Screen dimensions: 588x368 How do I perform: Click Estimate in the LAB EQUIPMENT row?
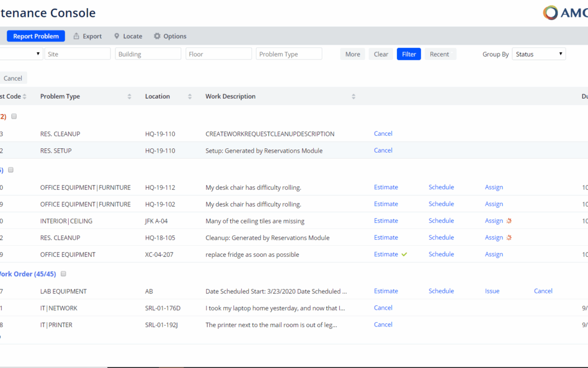(386, 291)
